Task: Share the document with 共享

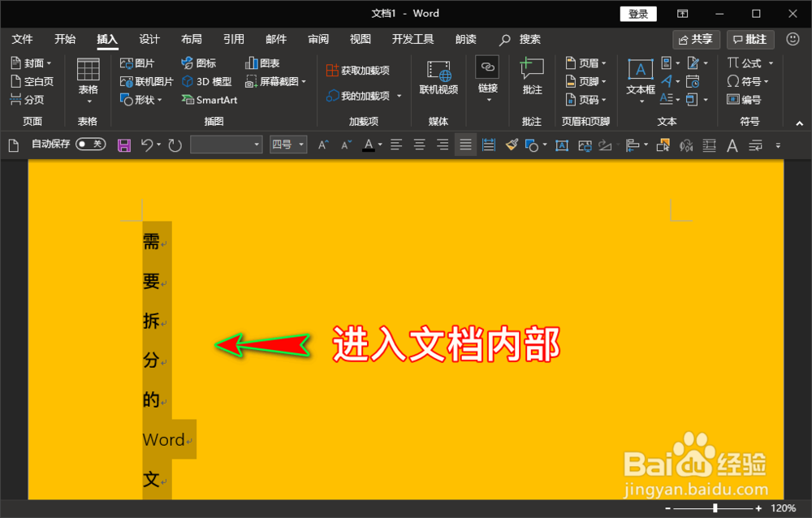Action: 696,39
